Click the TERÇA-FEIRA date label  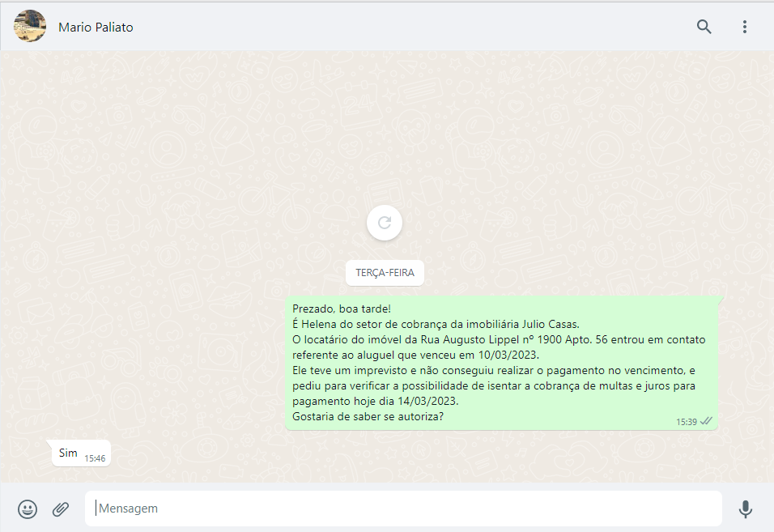tap(385, 273)
